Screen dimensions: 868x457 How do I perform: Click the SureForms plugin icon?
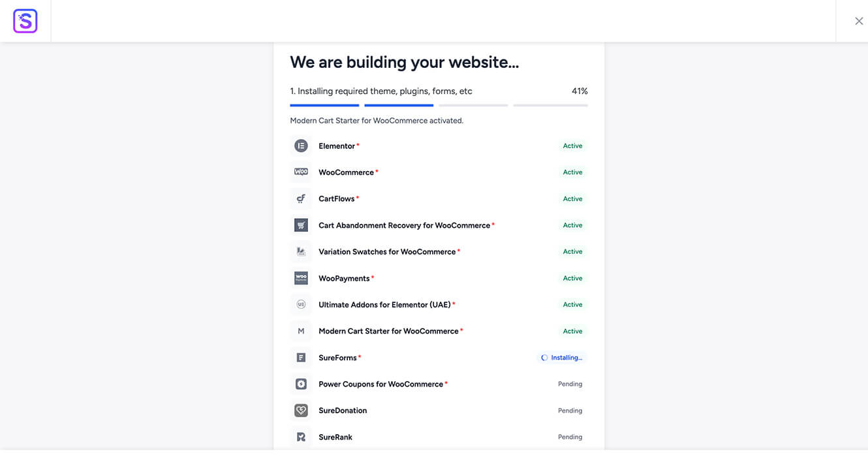click(x=301, y=358)
